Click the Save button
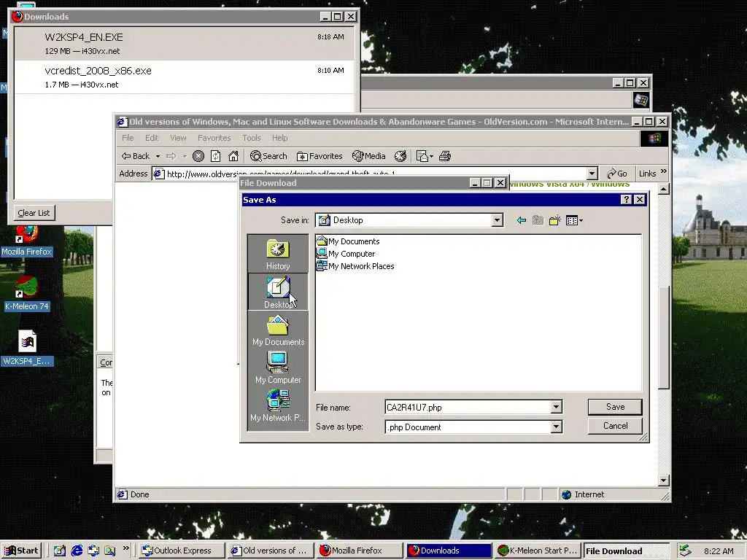Viewport: 747px width, 560px height. pos(615,407)
